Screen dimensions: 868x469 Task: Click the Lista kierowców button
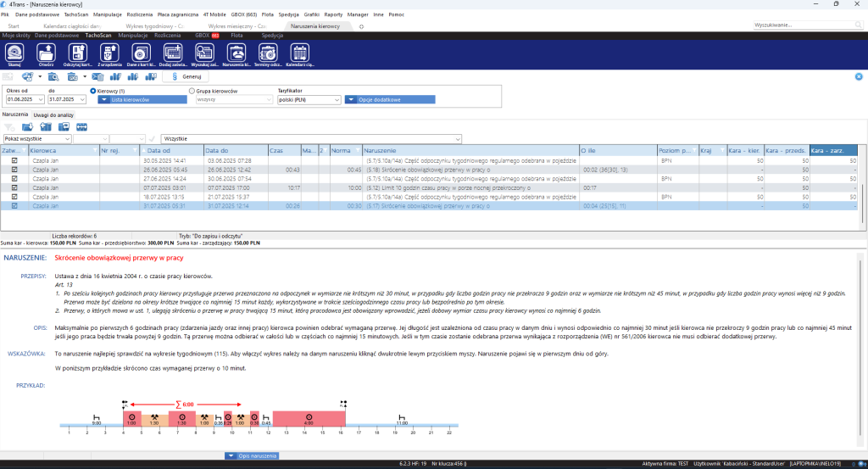tap(142, 100)
